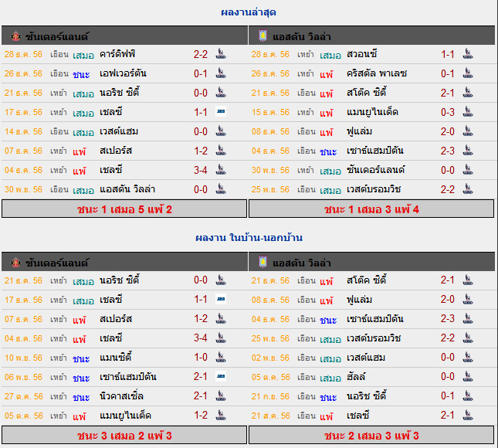Click the league icon in the นิวคาสเซิ่ล 2-1 row
The image size is (498, 448).
[221, 396]
